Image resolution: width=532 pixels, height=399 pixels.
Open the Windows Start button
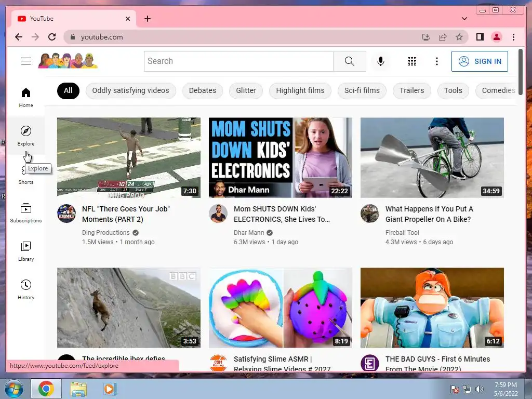14,389
